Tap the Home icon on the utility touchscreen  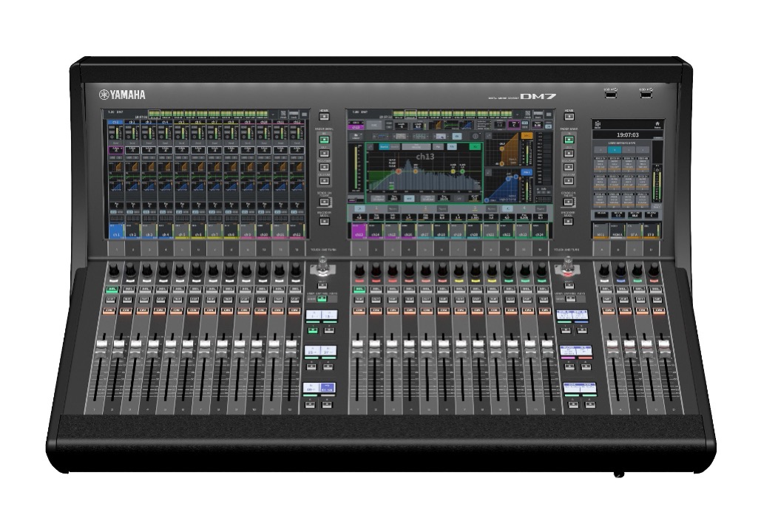click(657, 124)
